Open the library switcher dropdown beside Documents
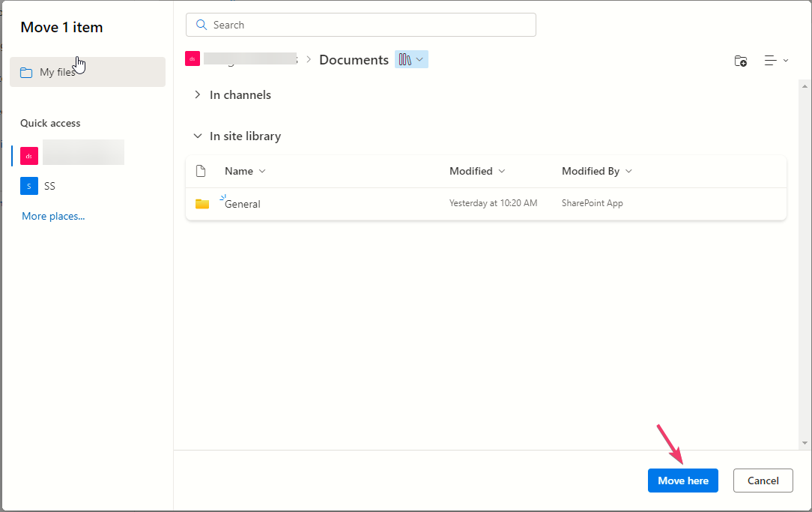 coord(411,59)
